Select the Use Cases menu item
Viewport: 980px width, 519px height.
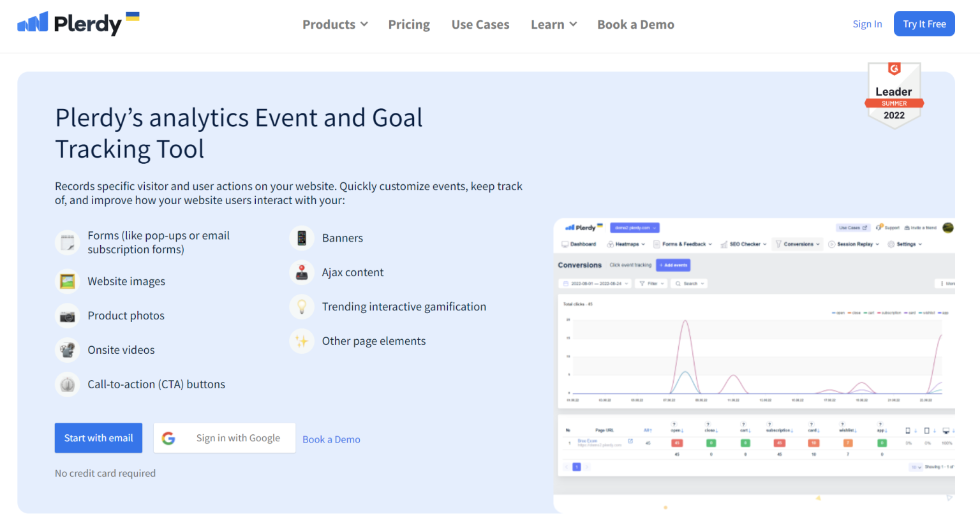[x=480, y=24]
